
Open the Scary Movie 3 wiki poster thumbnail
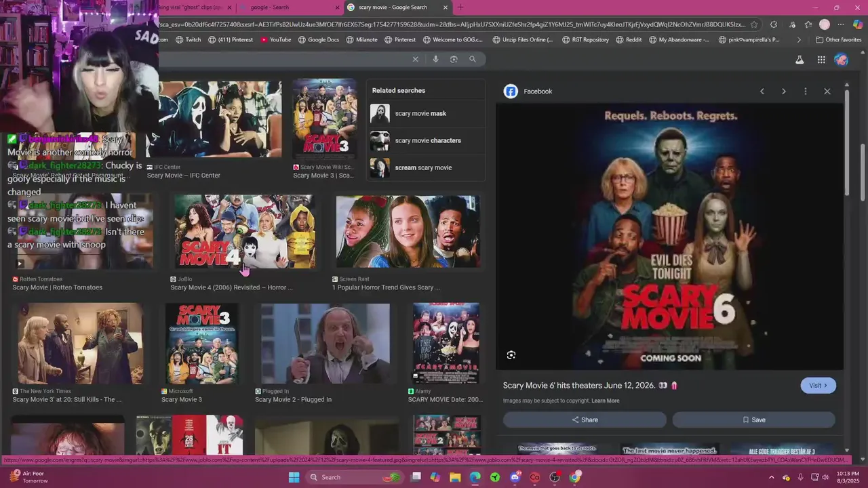[325, 119]
